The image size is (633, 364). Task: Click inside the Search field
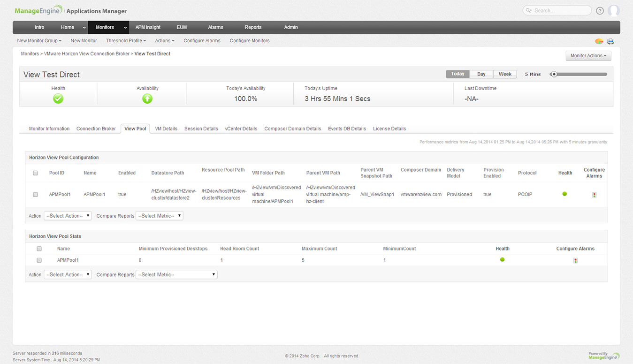pos(558,10)
